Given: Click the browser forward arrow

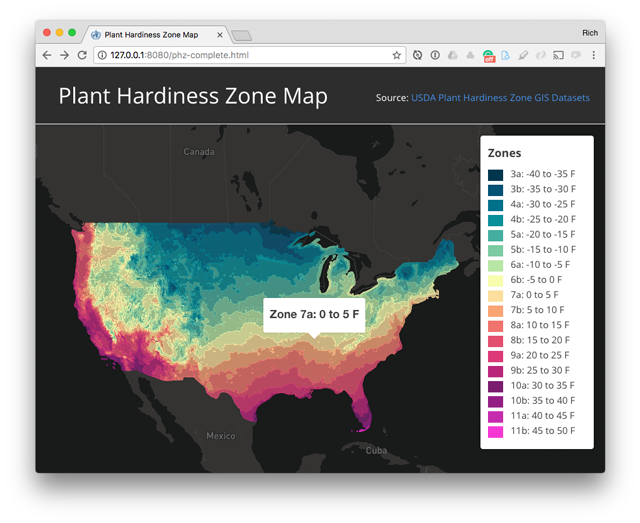Looking at the screenshot, I should point(64,55).
